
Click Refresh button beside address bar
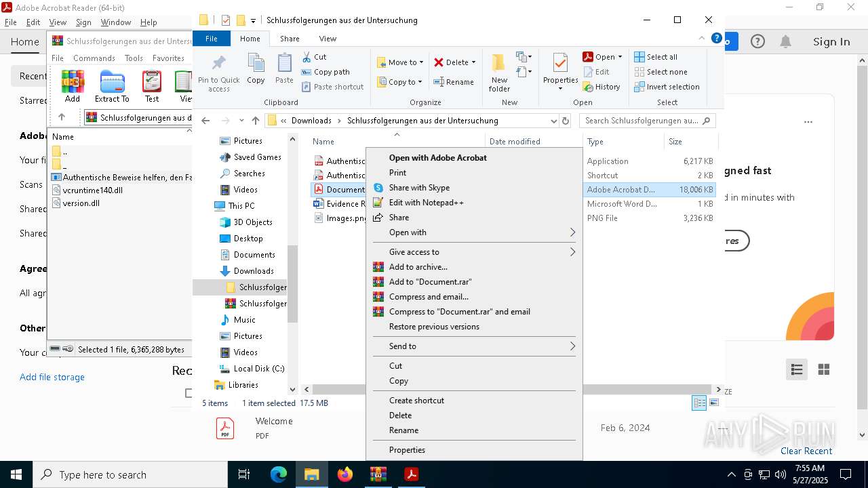(x=566, y=121)
